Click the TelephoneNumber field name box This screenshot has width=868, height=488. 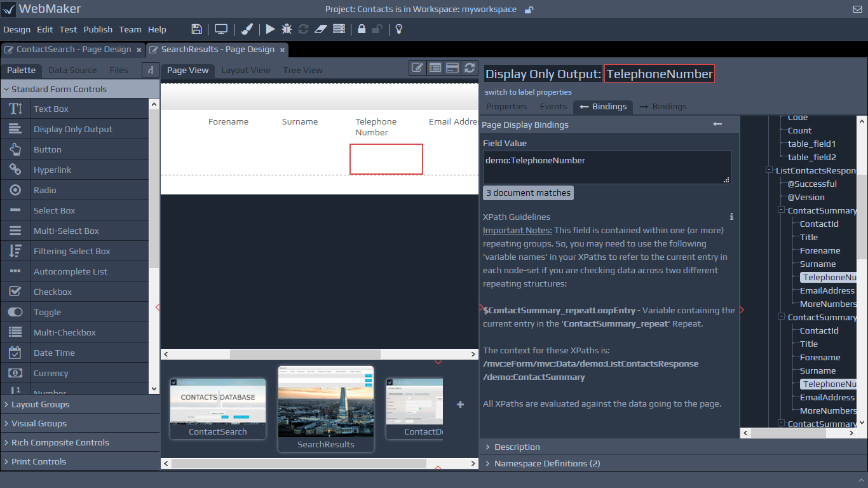tap(660, 74)
